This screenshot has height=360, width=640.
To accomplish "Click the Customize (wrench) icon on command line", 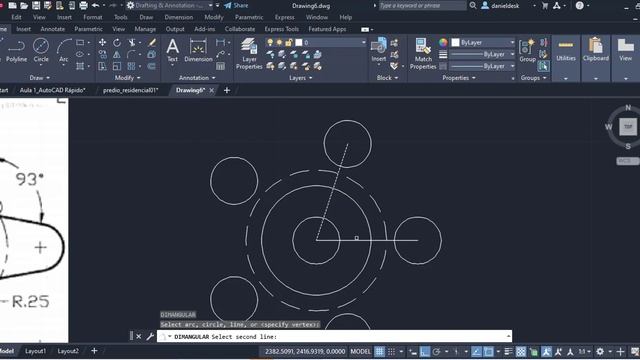I will pos(150,336).
